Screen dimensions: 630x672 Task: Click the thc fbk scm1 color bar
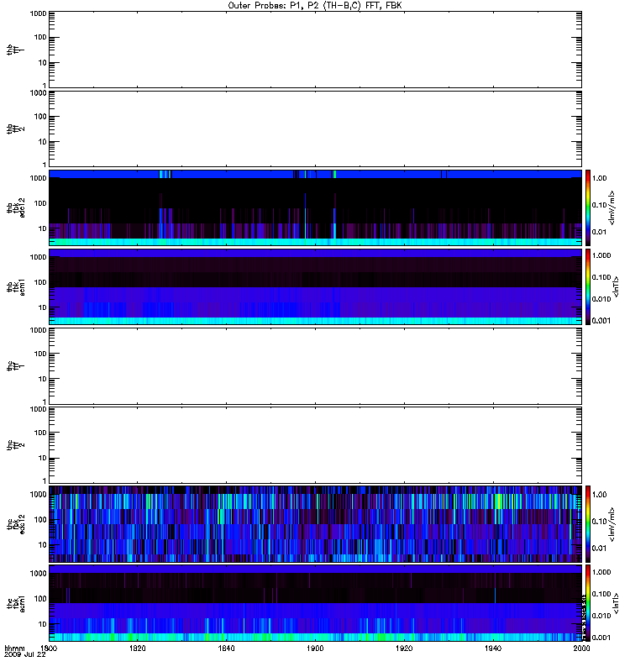(x=588, y=603)
